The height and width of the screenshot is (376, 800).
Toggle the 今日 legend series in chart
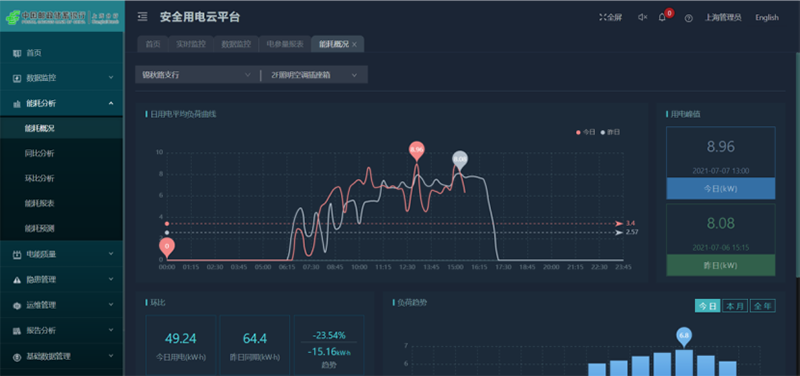586,132
